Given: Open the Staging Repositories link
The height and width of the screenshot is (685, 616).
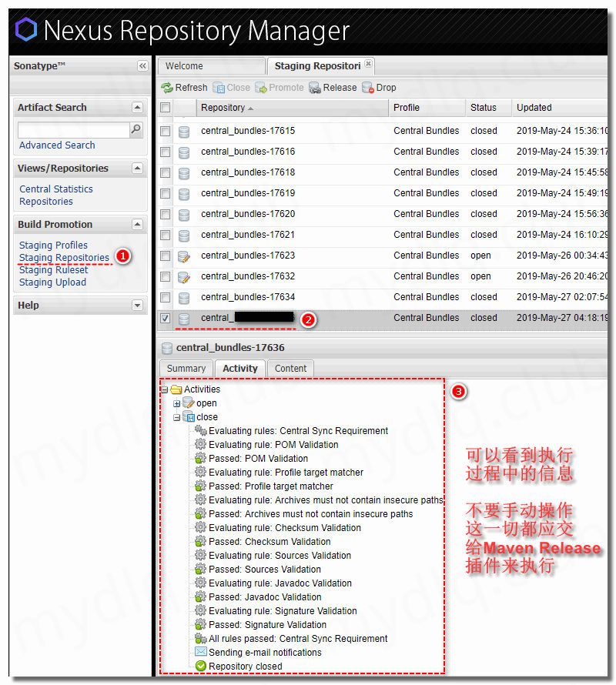Looking at the screenshot, I should point(64,258).
